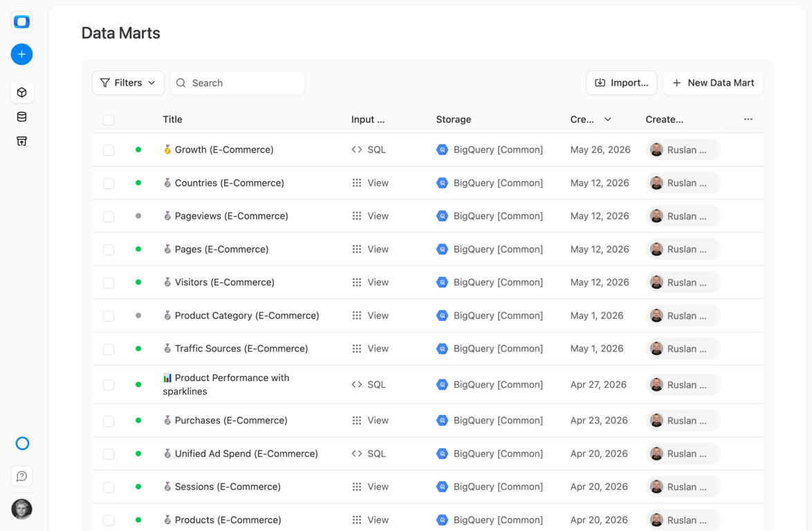Click the SQL icon in the Product Performance row
Screen dimensions: 812x531
[x=357, y=384]
